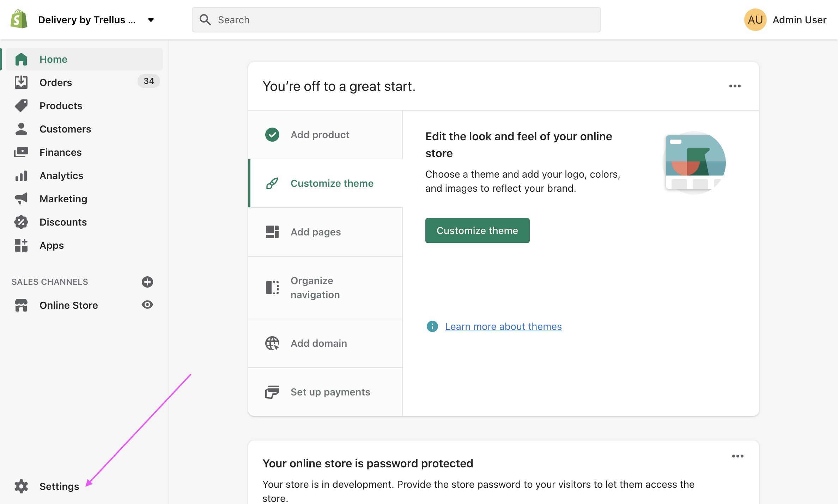Click the Orders inbox icon
Screen dimensions: 838x504
[21, 82]
